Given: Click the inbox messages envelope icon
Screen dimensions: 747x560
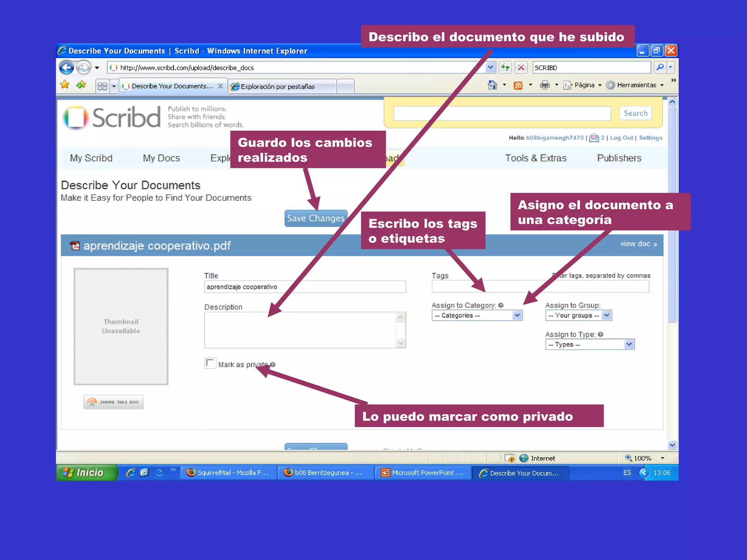Looking at the screenshot, I should 594,137.
